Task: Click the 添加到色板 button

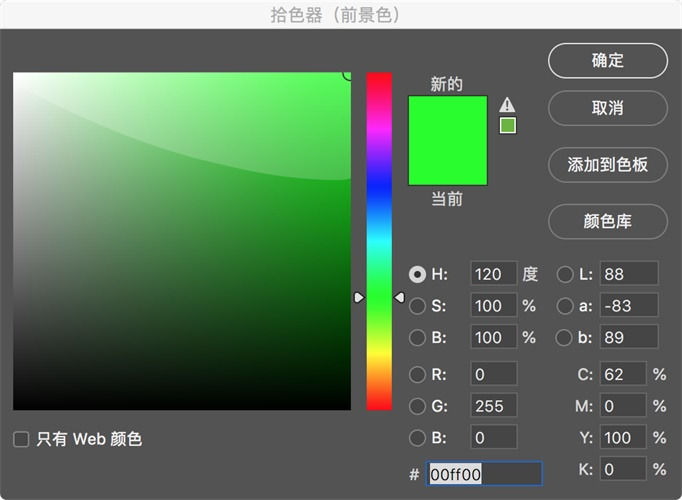Action: click(x=607, y=165)
